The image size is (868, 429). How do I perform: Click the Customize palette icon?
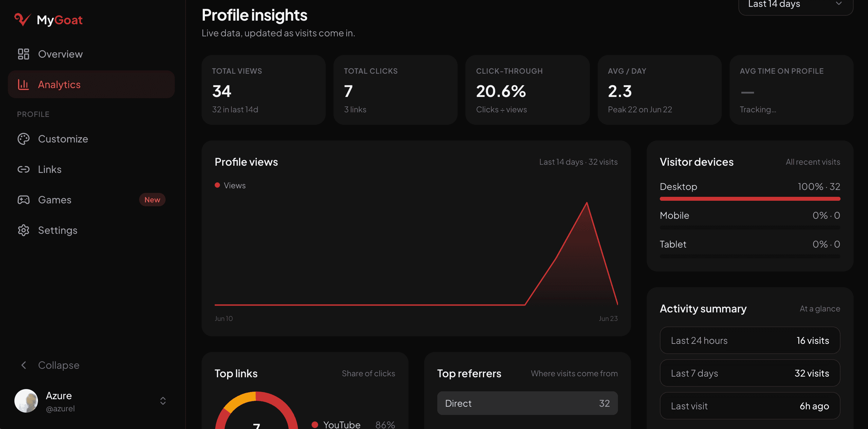coord(23,139)
